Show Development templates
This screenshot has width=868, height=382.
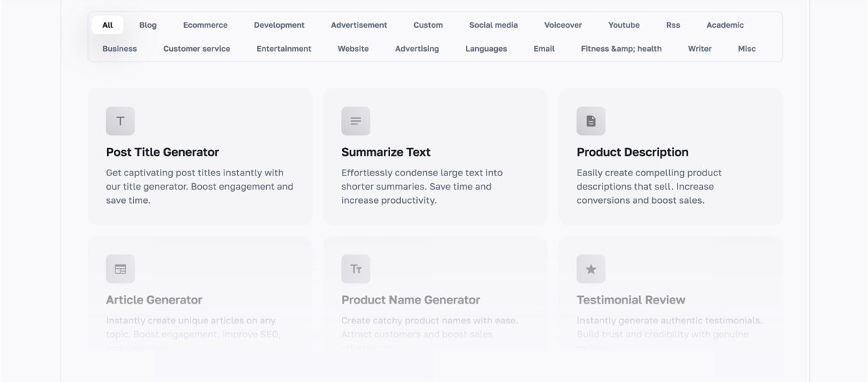coord(279,25)
